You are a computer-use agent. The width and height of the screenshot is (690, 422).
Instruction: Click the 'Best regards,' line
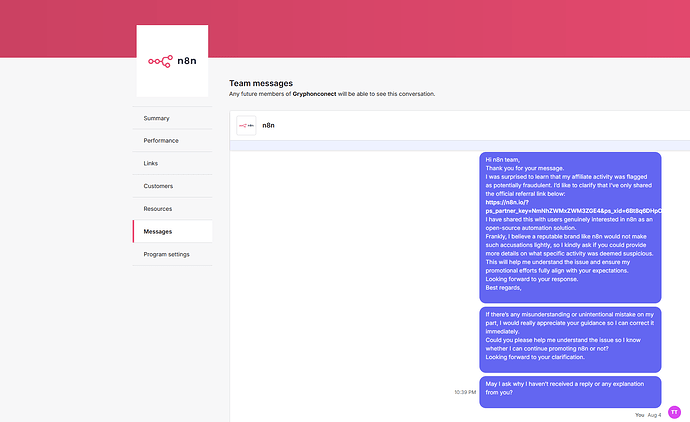[x=503, y=288]
